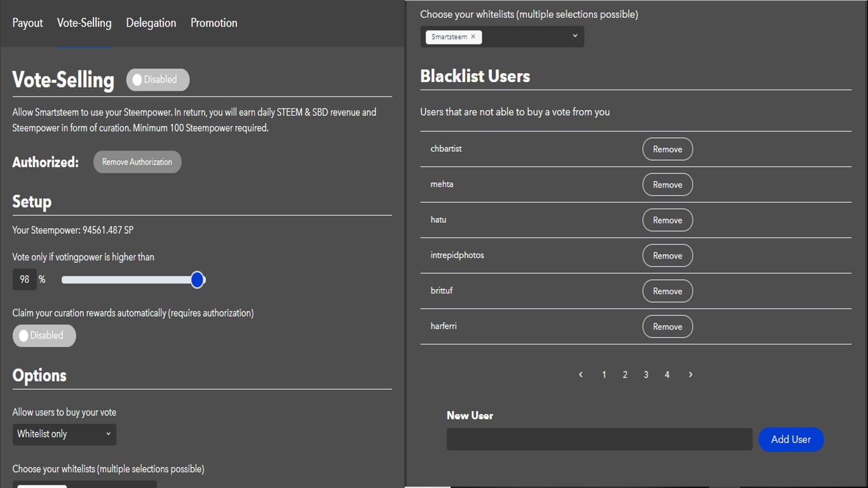Click the intrepidphotos username

[458, 255]
